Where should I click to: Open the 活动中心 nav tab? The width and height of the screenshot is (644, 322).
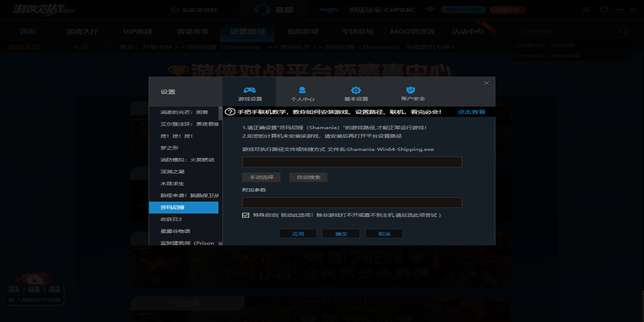(x=467, y=32)
